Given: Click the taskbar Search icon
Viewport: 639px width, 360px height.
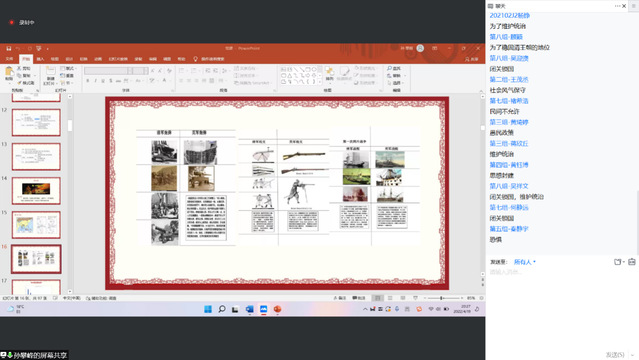Looking at the screenshot, I should pos(222,309).
